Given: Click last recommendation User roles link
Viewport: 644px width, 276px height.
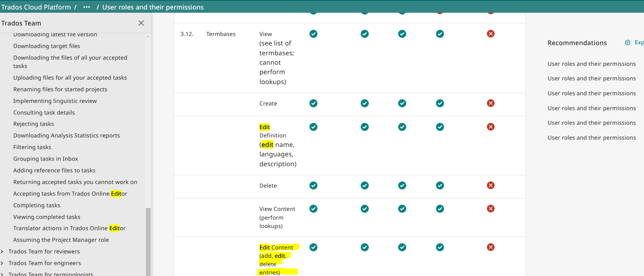Looking at the screenshot, I should click(x=592, y=138).
